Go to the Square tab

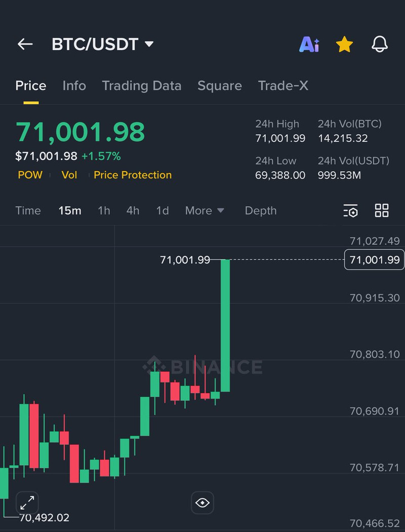[x=220, y=86]
